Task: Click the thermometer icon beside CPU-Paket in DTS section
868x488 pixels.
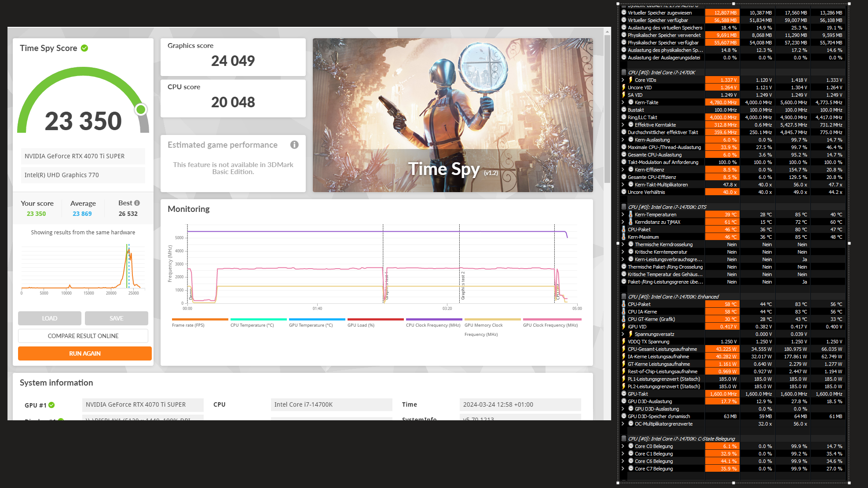Action: tap(623, 229)
